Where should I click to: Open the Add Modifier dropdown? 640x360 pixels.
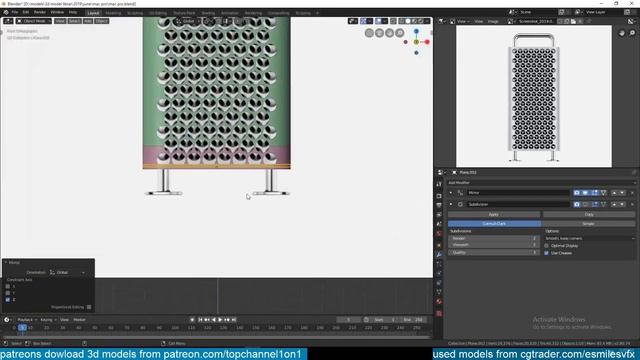pyautogui.click(x=542, y=183)
